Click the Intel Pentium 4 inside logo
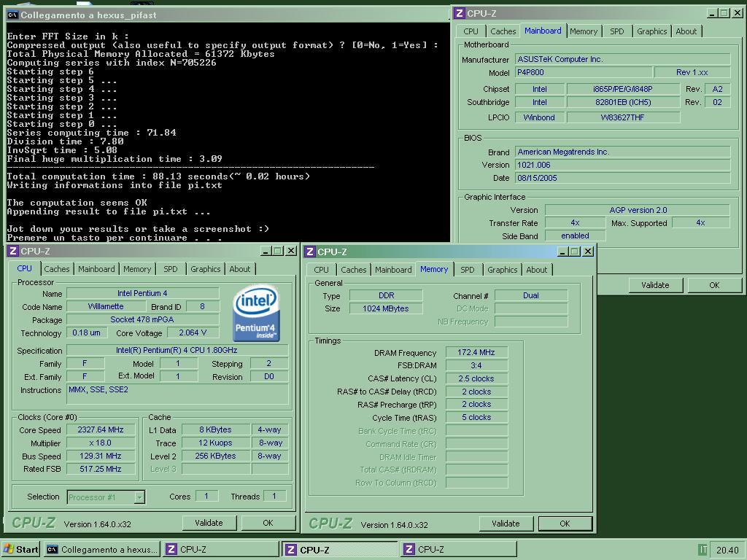Image resolution: width=747 pixels, height=560 pixels. click(256, 313)
